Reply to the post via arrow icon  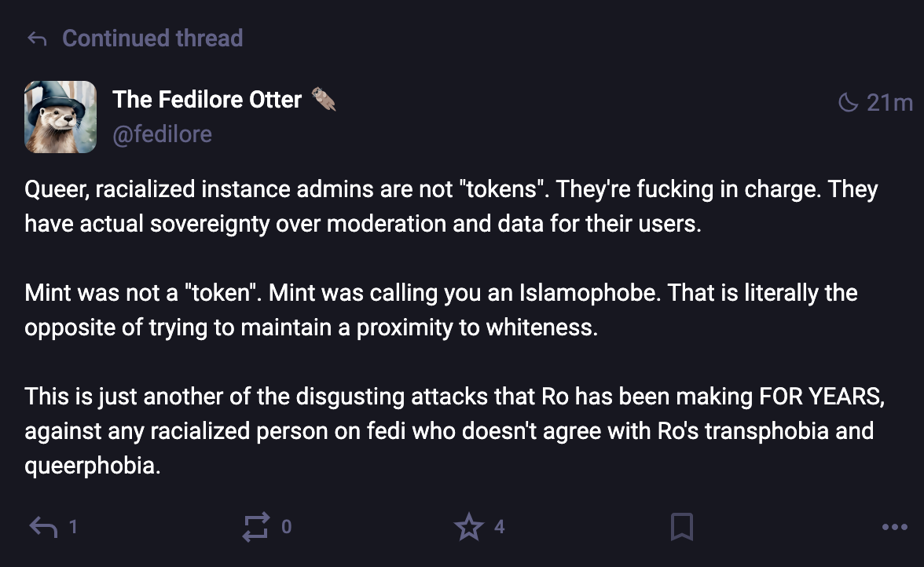pyautogui.click(x=43, y=527)
